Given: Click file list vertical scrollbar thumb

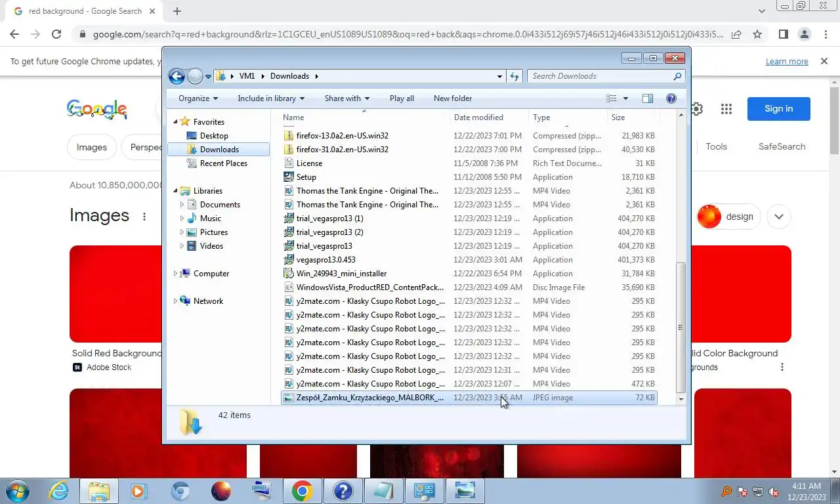Looking at the screenshot, I should 681,327.
